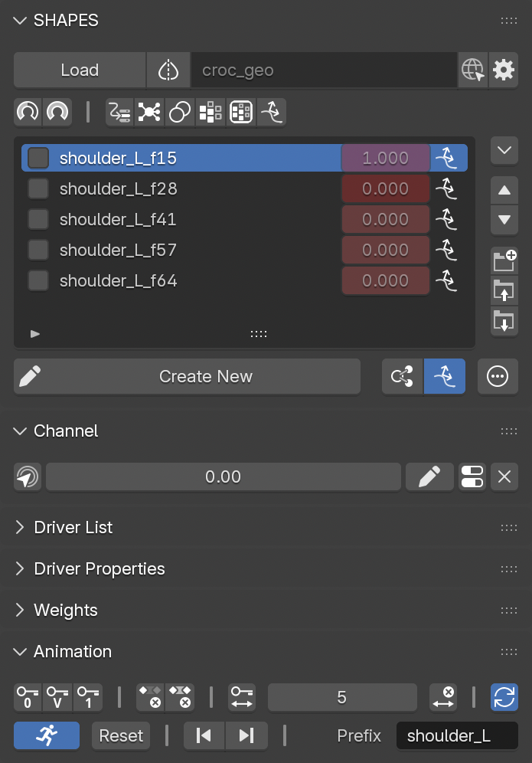532x763 pixels.
Task: Click the add folder icon beside shape list
Action: 504,260
